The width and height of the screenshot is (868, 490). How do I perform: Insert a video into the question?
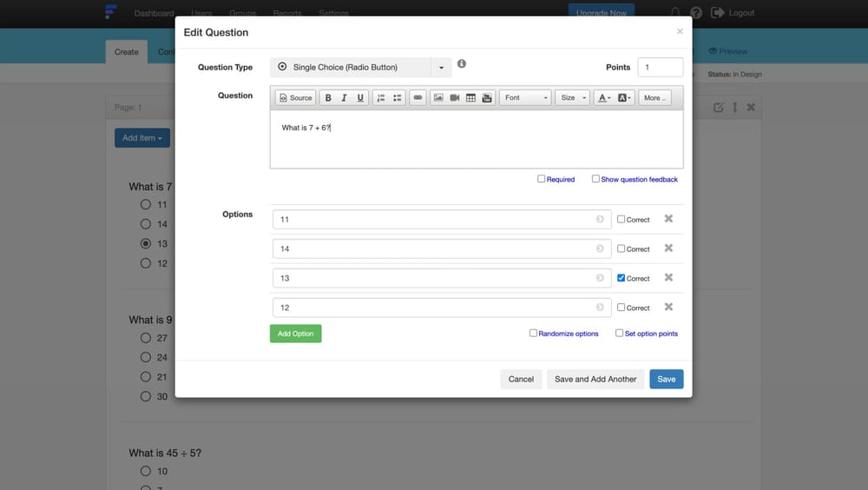click(455, 97)
